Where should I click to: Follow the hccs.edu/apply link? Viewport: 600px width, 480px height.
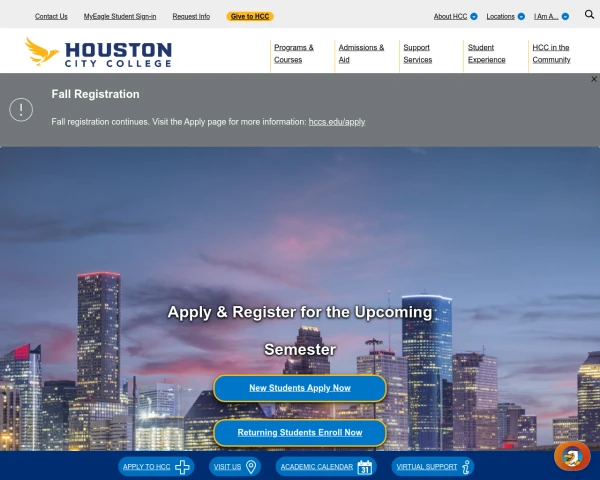coord(337,122)
